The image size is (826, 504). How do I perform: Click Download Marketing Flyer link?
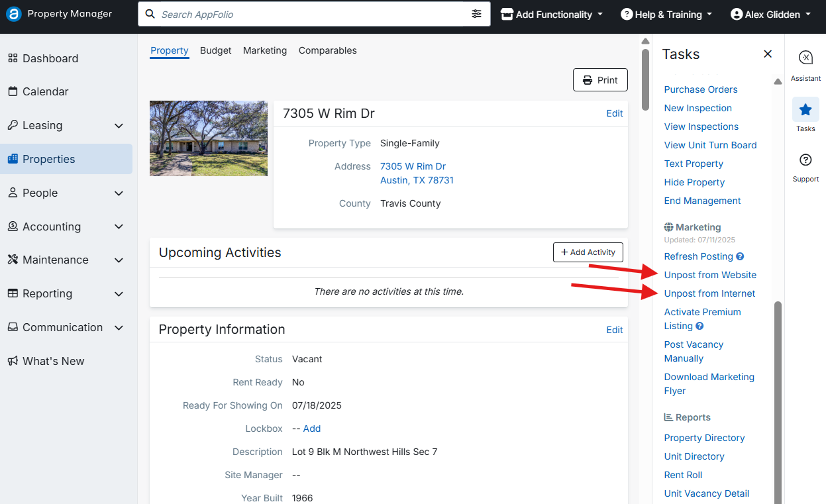click(709, 383)
